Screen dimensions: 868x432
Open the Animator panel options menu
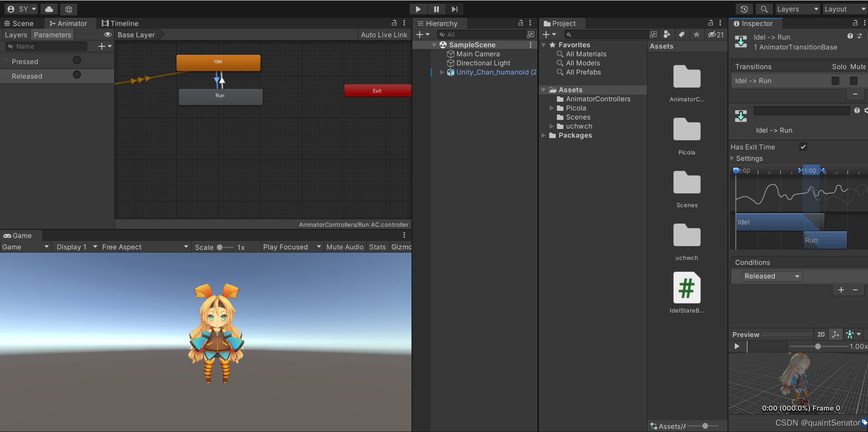[404, 23]
